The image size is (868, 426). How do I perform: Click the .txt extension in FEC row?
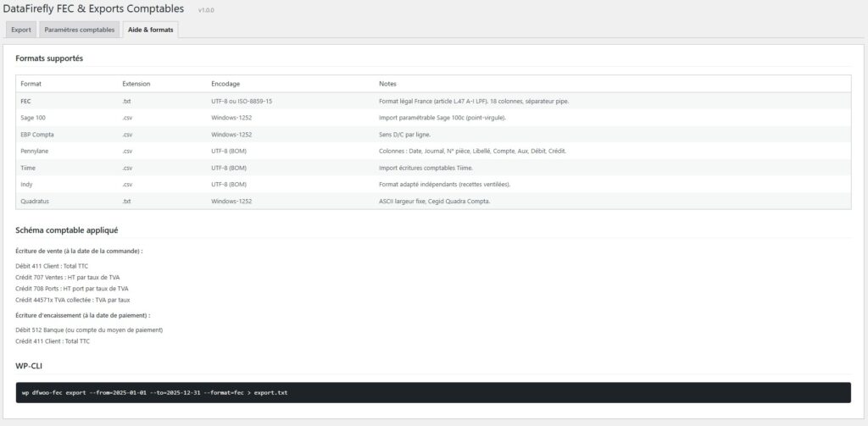point(127,102)
